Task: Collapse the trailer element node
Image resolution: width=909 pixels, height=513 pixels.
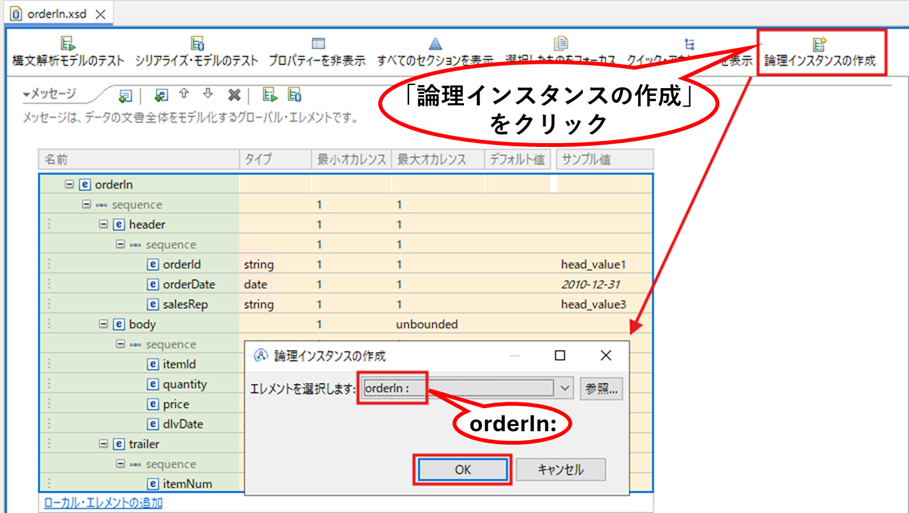Action: coord(103,443)
